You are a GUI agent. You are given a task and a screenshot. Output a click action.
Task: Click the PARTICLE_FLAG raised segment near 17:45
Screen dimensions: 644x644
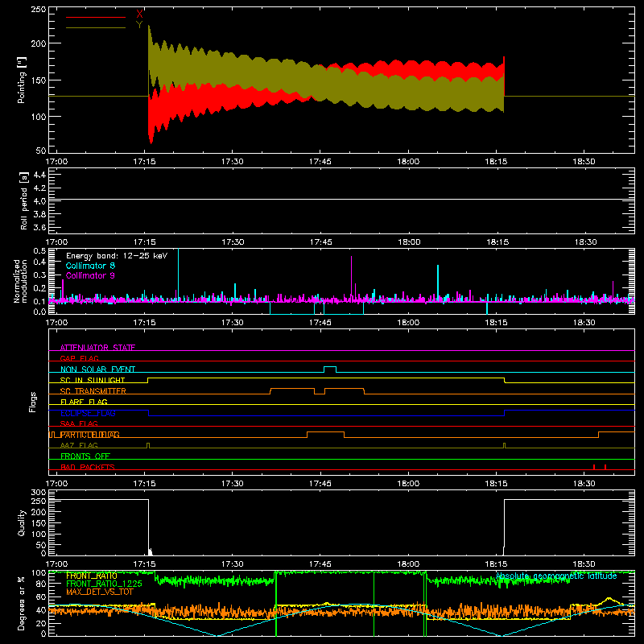pyautogui.click(x=326, y=432)
